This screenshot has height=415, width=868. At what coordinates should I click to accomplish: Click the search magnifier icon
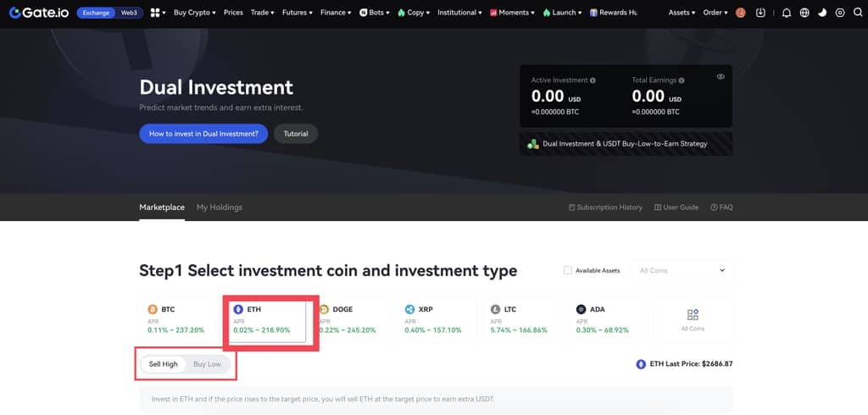(857, 13)
